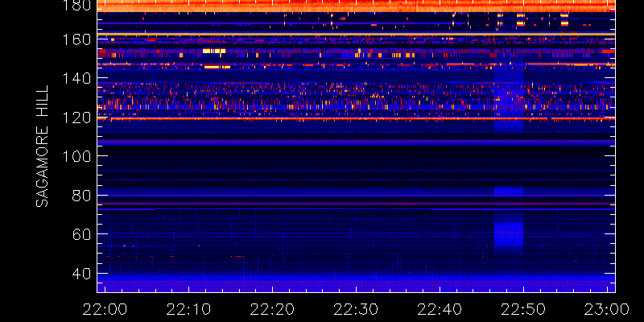Click the 22:30 time axis label

pos(357,309)
